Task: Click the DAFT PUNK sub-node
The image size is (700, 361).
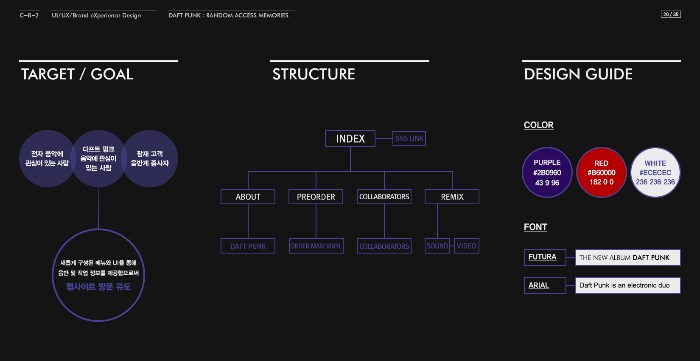Action: [x=248, y=246]
